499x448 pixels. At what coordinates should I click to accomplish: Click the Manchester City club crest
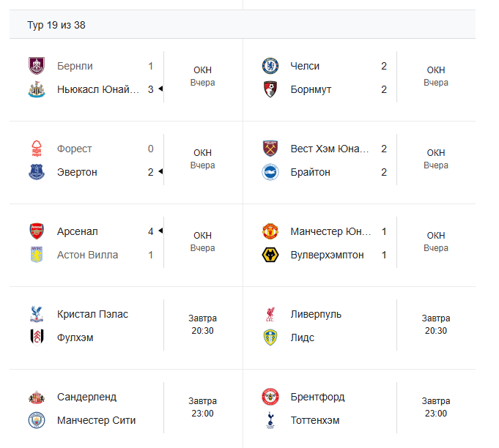36,420
